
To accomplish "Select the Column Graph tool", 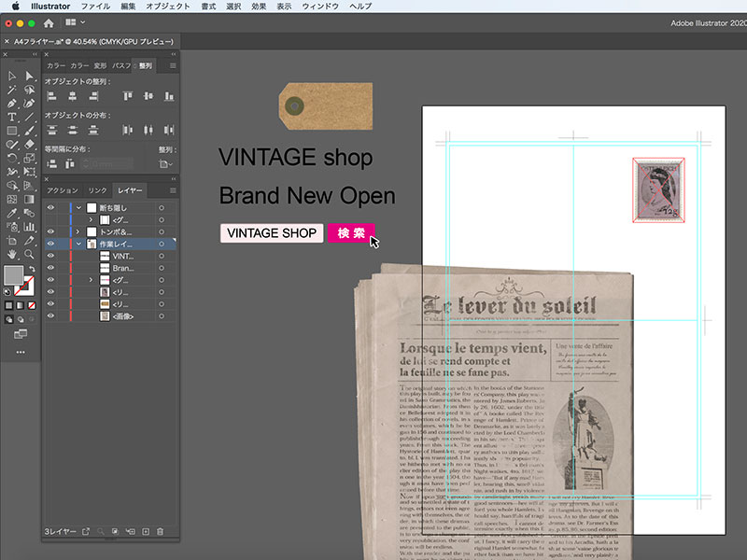I will tap(30, 227).
